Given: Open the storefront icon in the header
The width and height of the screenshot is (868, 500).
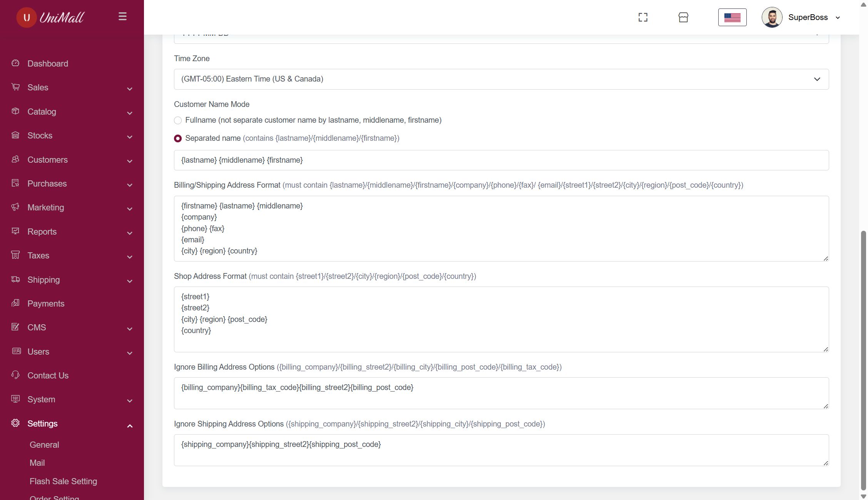Looking at the screenshot, I should 683,17.
